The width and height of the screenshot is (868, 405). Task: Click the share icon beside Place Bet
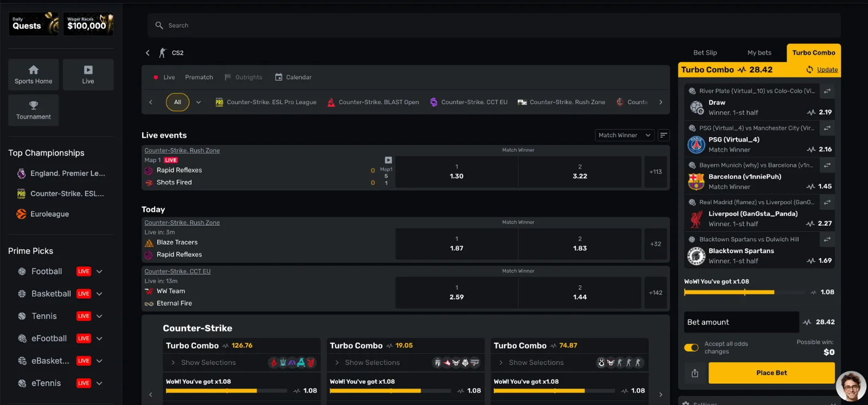tap(695, 373)
